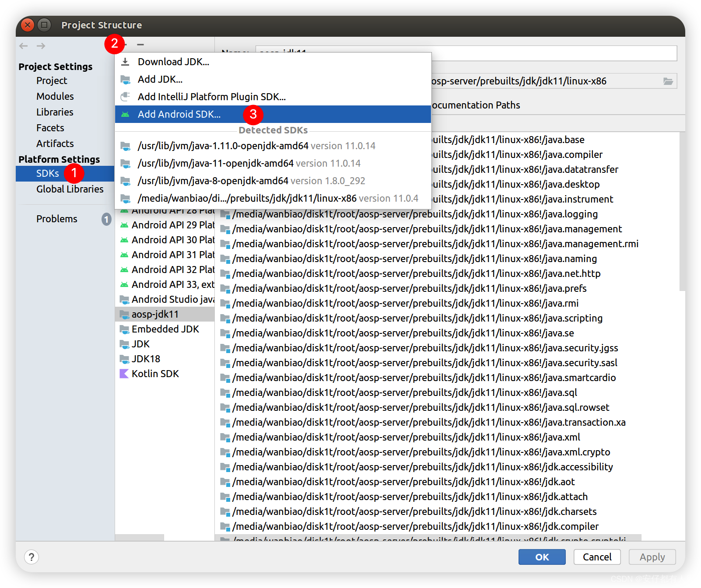Click the Problems count badge
701x588 pixels.
click(x=106, y=219)
